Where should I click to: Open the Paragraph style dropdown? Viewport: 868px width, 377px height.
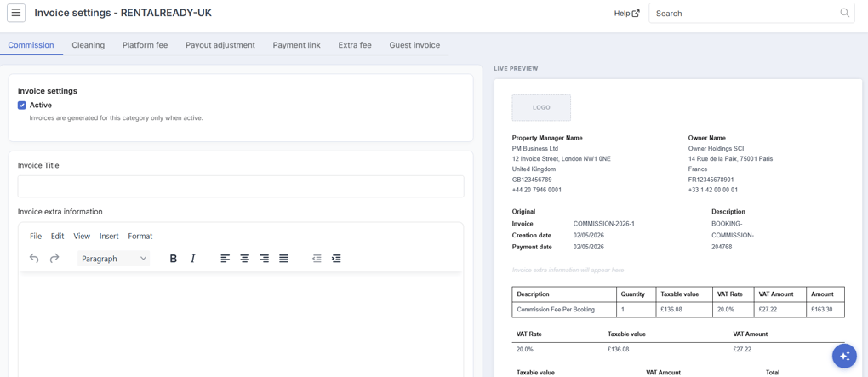point(113,259)
